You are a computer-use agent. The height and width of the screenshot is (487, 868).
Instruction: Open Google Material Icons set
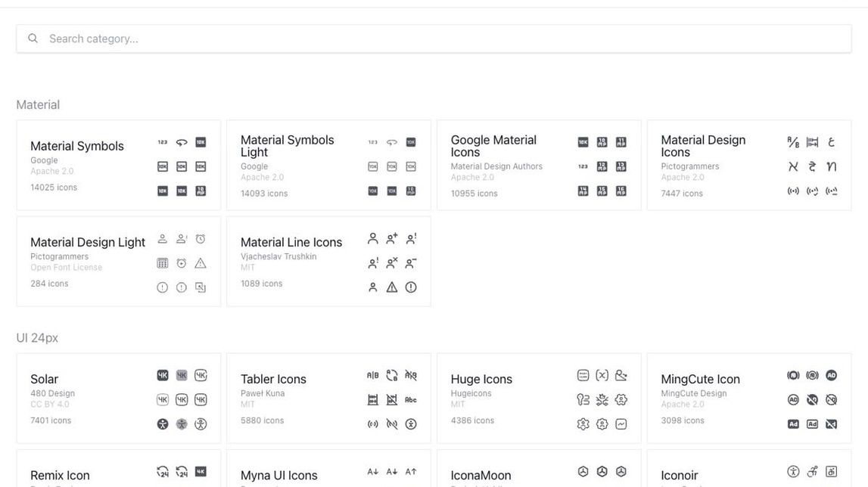539,165
